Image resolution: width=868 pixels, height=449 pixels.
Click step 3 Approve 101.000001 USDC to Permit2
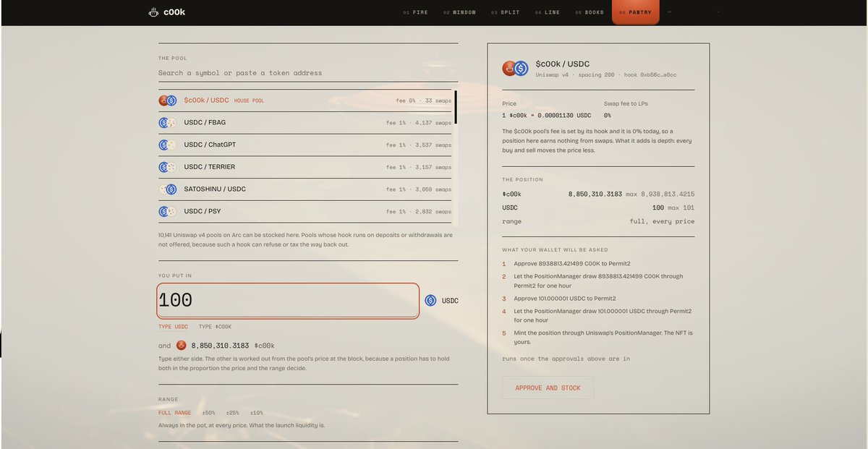(565, 299)
